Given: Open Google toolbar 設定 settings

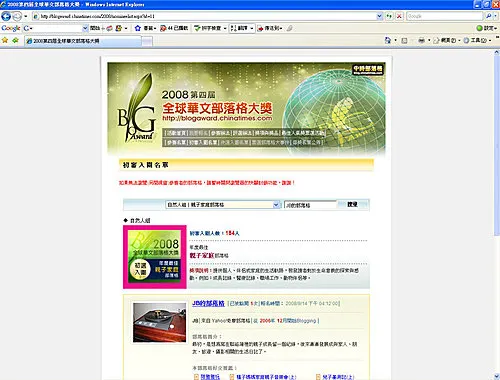Looking at the screenshot, I should pyautogui.click(x=487, y=28).
